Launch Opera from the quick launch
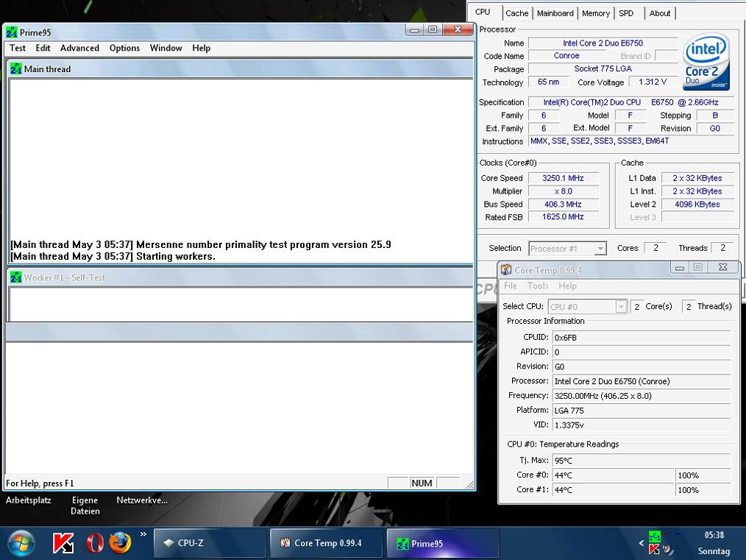The width and height of the screenshot is (746, 560). point(95,543)
